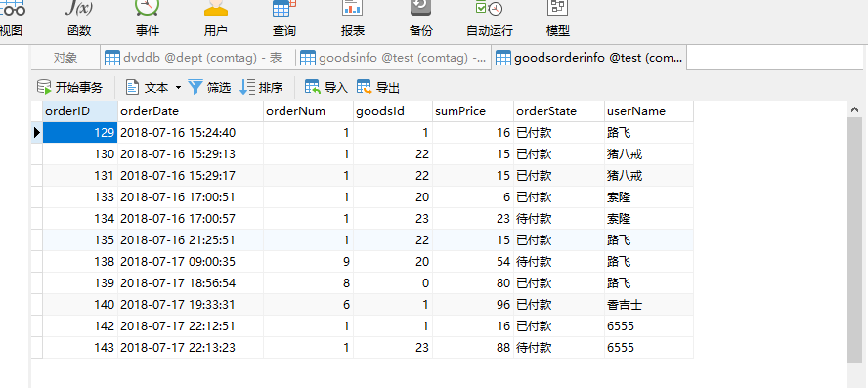The width and height of the screenshot is (868, 388).
Task: Select orderID cell 130
Action: [x=80, y=153]
